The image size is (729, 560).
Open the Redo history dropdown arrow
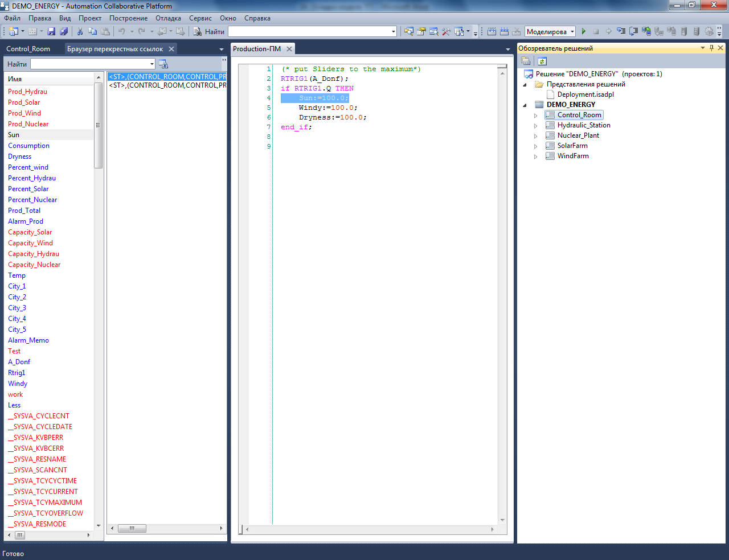pos(151,31)
